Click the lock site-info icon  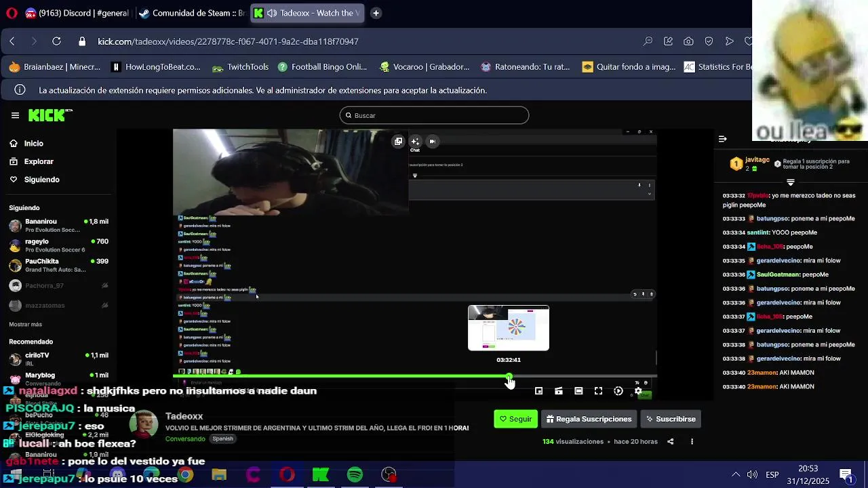82,41
